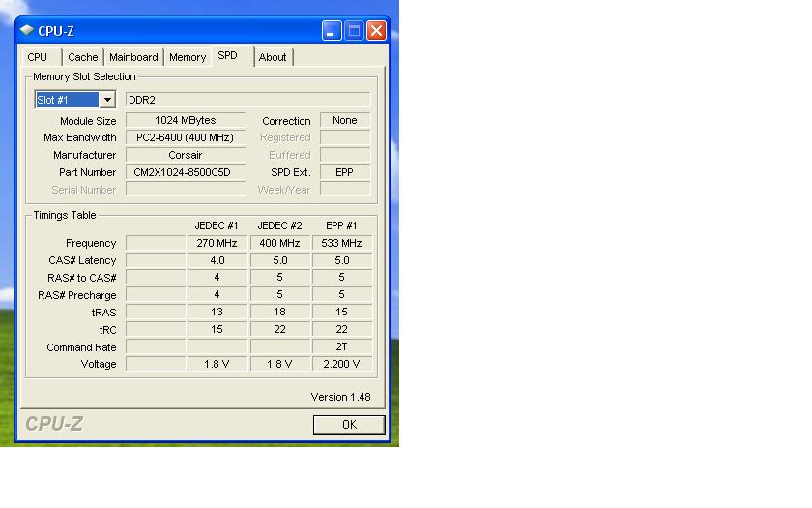Select the Memory tab
Viewport: 812px width, 508px height.
[188, 57]
